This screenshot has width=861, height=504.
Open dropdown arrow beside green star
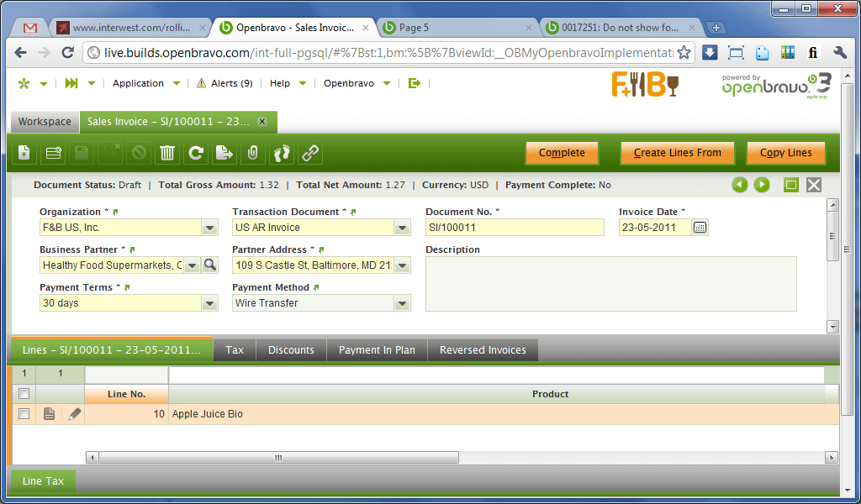point(44,84)
